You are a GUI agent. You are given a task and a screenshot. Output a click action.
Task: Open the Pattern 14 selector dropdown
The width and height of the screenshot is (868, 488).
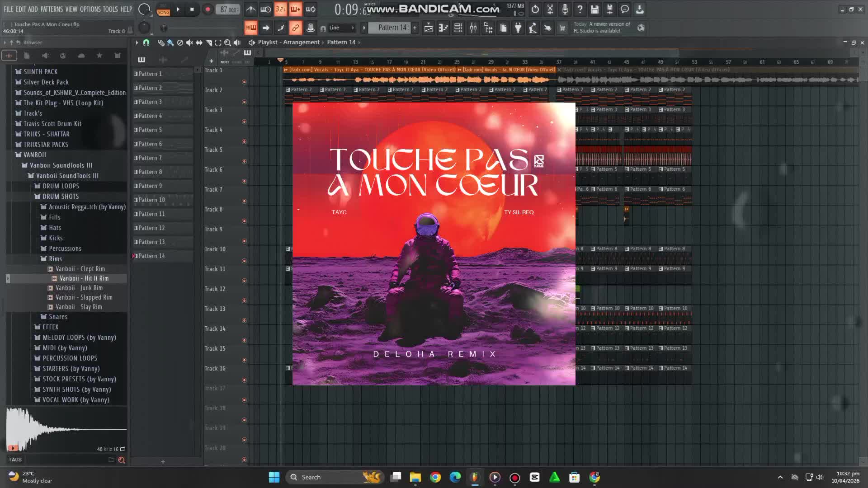(389, 28)
